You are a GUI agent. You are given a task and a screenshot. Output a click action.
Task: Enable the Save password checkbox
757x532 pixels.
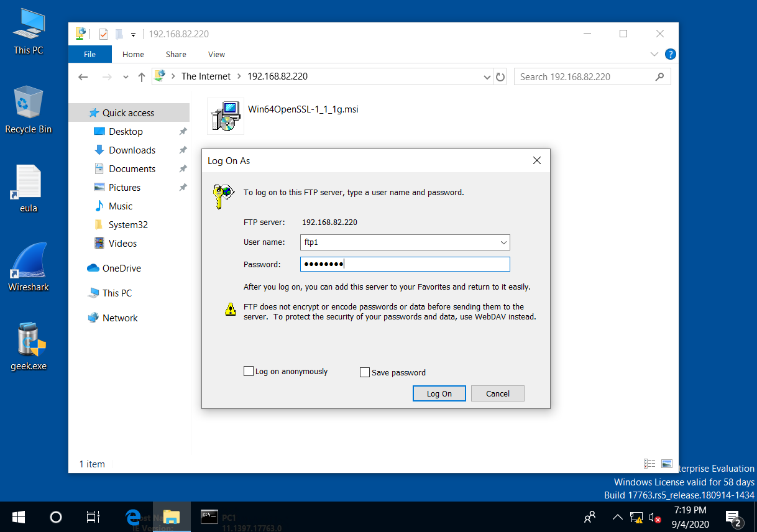click(365, 372)
